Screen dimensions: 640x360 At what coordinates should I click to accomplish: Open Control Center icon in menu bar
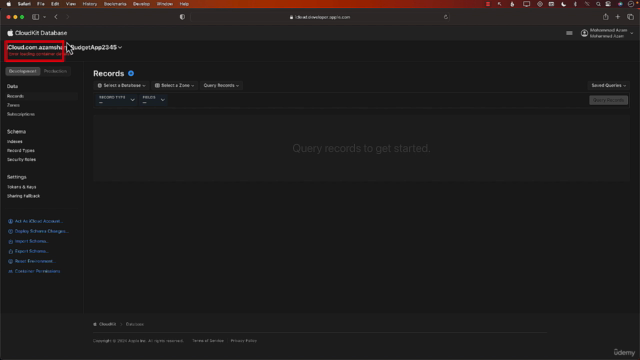pyautogui.click(x=608, y=4)
